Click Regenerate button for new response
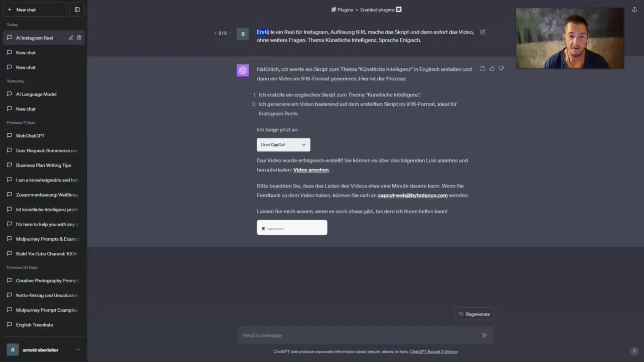 [474, 314]
